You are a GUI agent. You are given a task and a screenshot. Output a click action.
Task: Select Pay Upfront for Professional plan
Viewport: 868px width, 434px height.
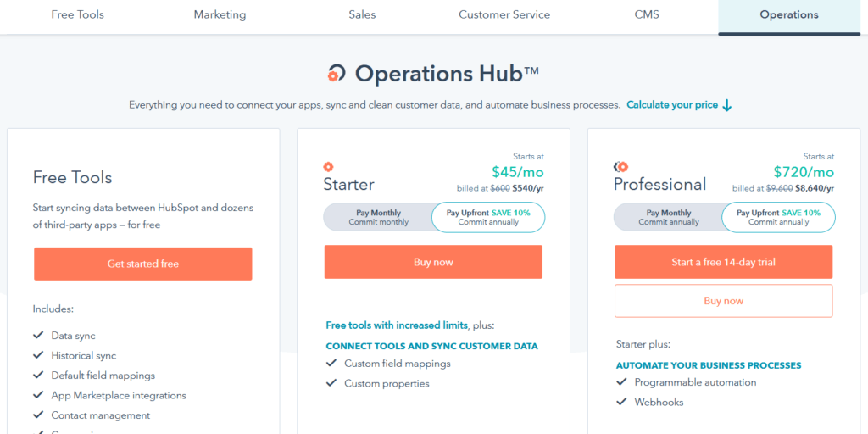pyautogui.click(x=778, y=218)
